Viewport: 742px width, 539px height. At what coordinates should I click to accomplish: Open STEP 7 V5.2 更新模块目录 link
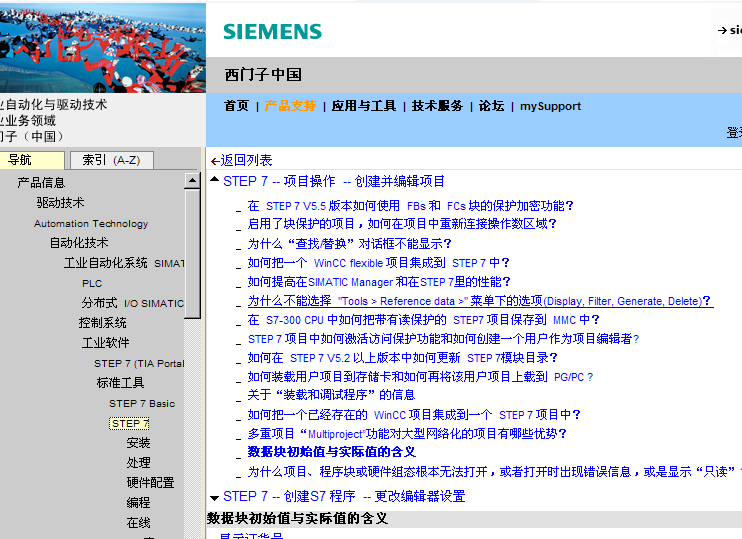[402, 358]
